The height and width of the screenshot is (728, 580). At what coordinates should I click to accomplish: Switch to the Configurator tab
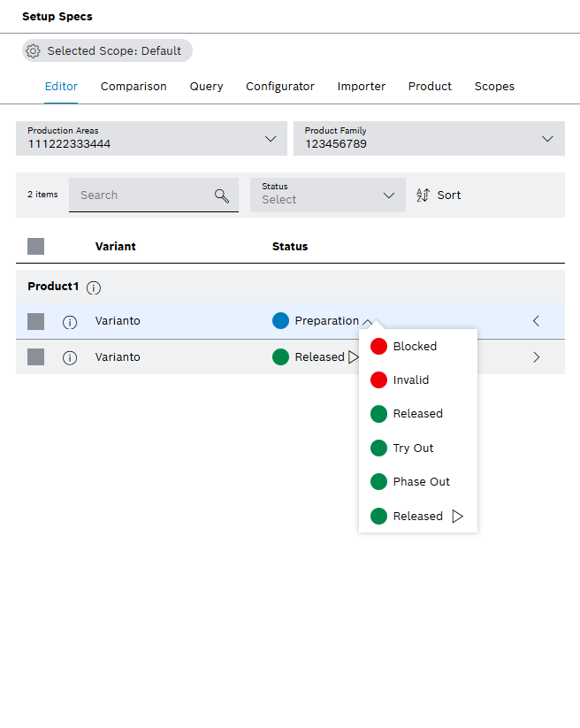pyautogui.click(x=279, y=86)
